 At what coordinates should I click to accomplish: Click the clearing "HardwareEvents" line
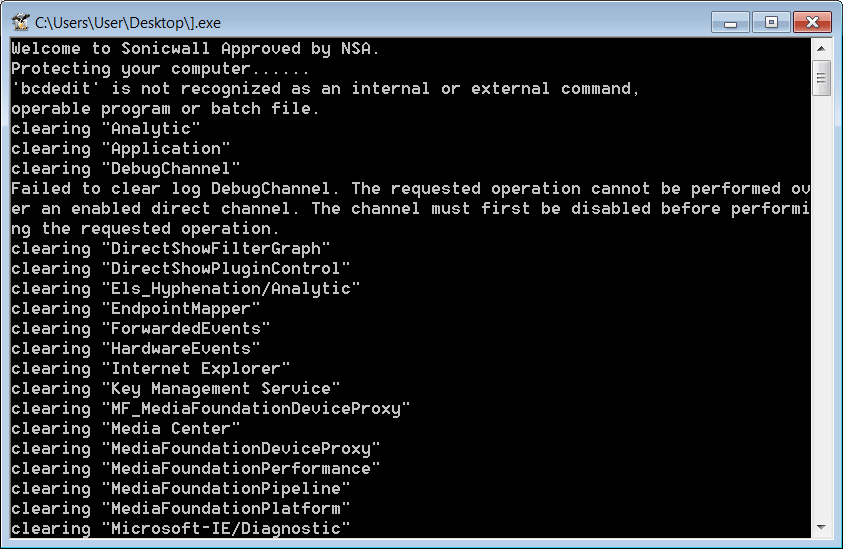(135, 349)
